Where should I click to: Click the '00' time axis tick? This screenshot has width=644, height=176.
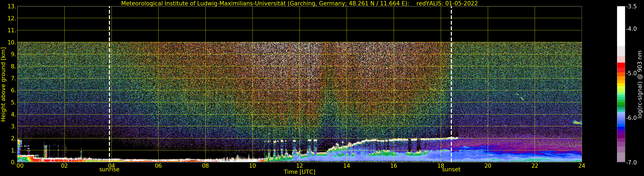[x=20, y=166]
